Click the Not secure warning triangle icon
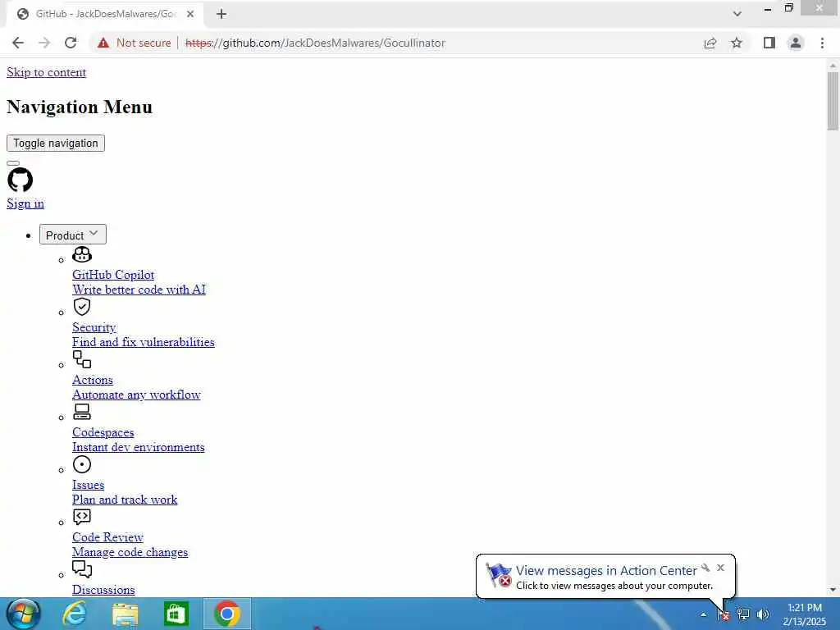Image resolution: width=840 pixels, height=630 pixels. click(x=103, y=43)
